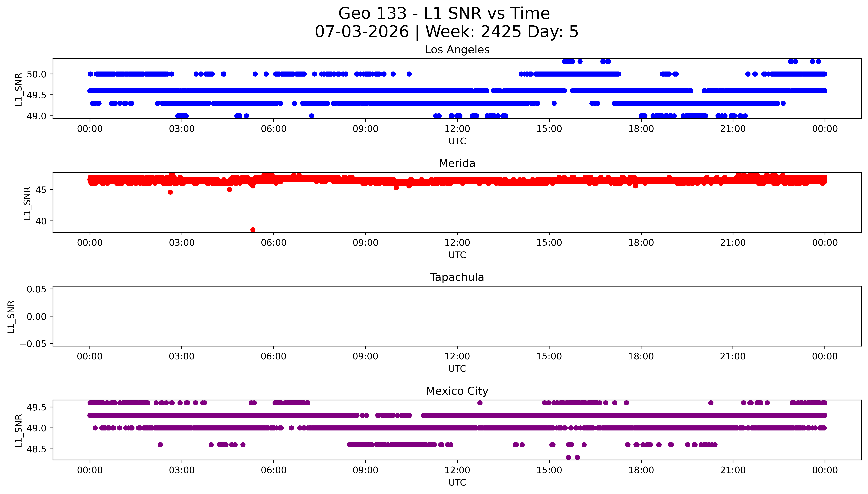
Task: Click the lowest red outlier point in the Merida plot
Action: [253, 230]
